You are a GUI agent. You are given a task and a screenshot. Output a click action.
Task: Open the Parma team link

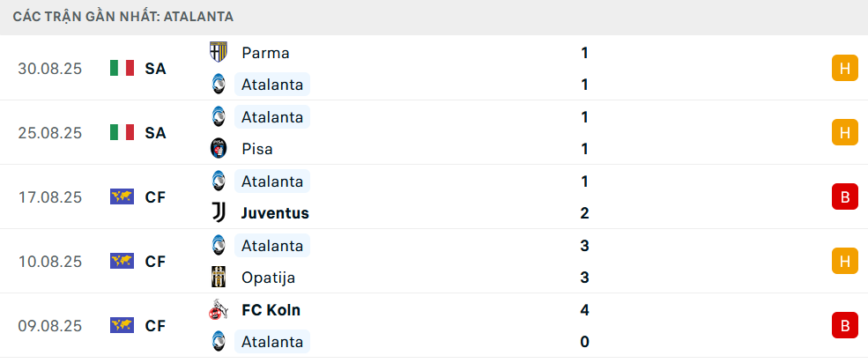click(265, 53)
